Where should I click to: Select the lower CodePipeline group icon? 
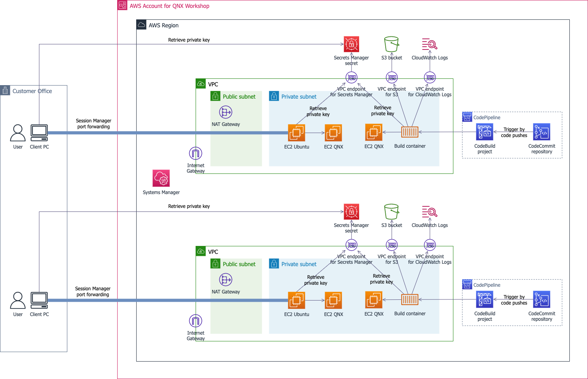tap(467, 284)
